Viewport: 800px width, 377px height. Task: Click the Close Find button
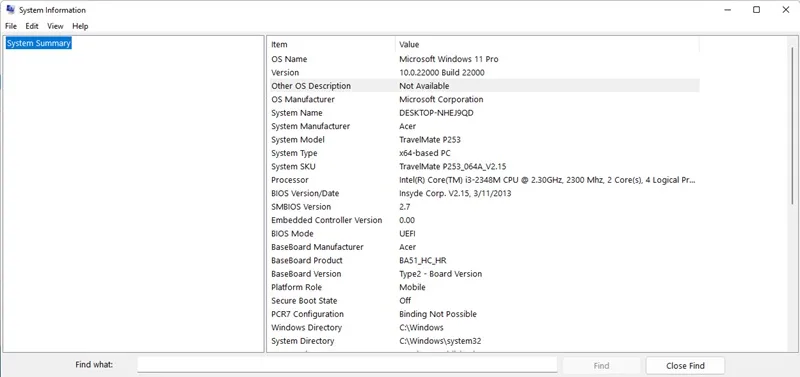tap(685, 365)
